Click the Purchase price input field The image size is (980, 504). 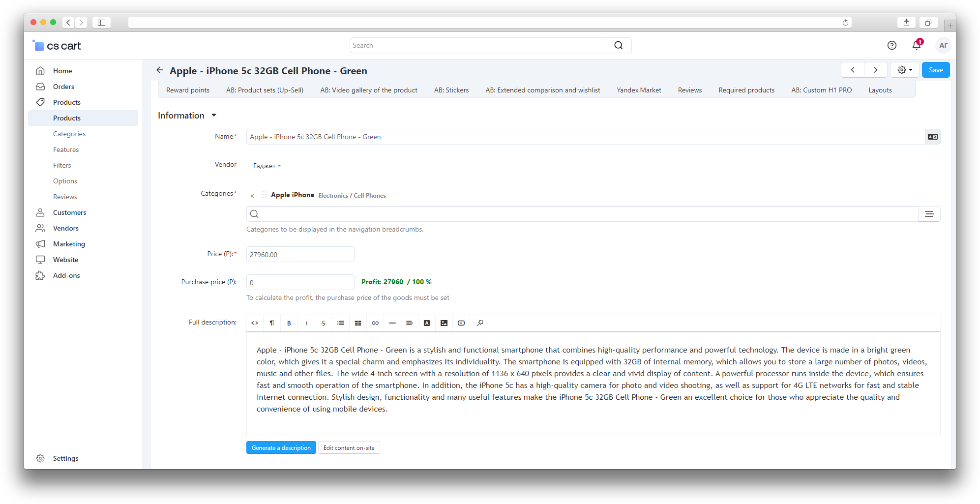(300, 282)
